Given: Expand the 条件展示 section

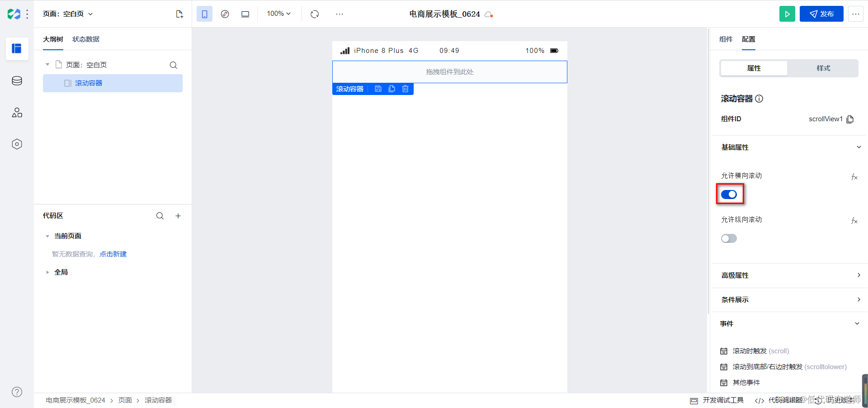Looking at the screenshot, I should pyautogui.click(x=859, y=299).
